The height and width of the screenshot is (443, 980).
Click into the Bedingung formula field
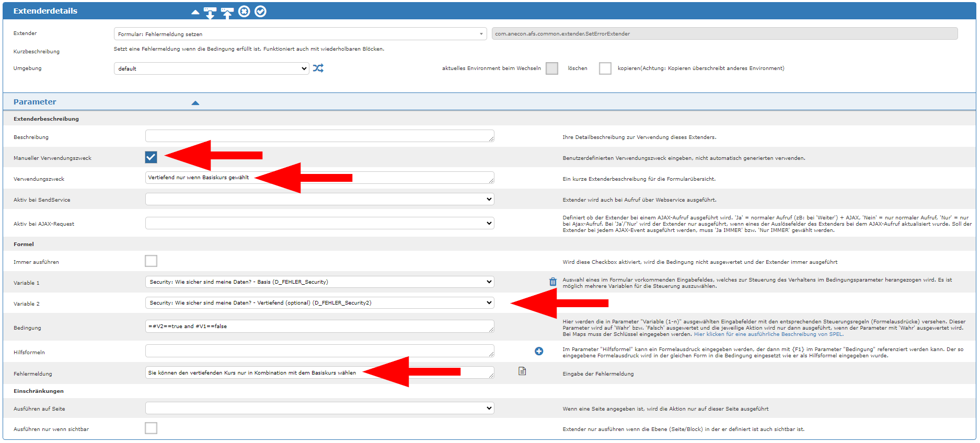click(319, 327)
